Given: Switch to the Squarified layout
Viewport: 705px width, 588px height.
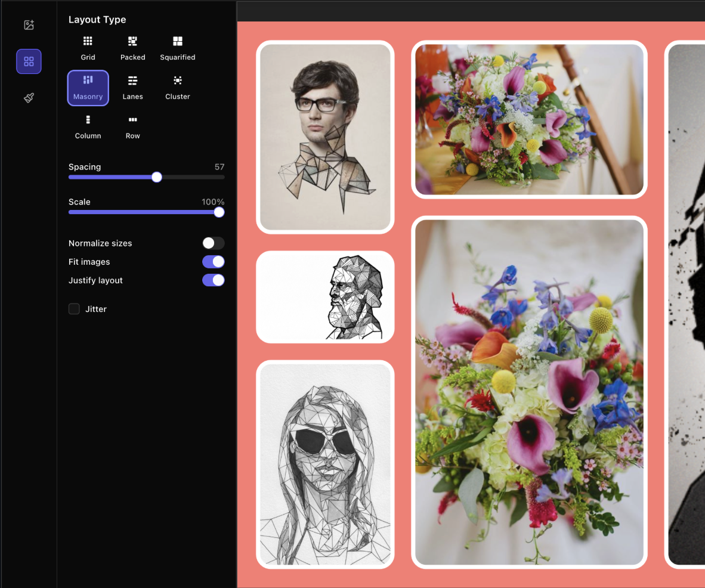Looking at the screenshot, I should click(177, 48).
